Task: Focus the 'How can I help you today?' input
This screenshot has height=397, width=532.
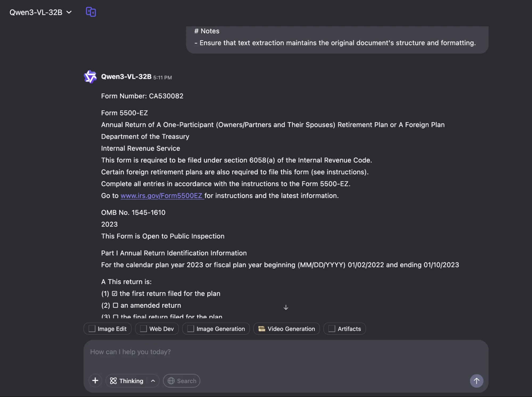Action: [266, 352]
